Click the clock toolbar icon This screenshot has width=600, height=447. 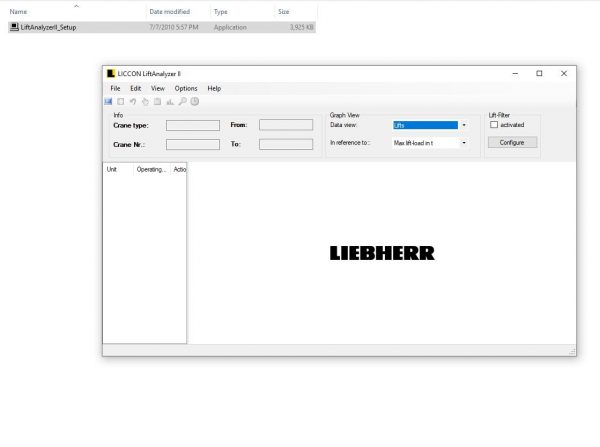[195, 101]
